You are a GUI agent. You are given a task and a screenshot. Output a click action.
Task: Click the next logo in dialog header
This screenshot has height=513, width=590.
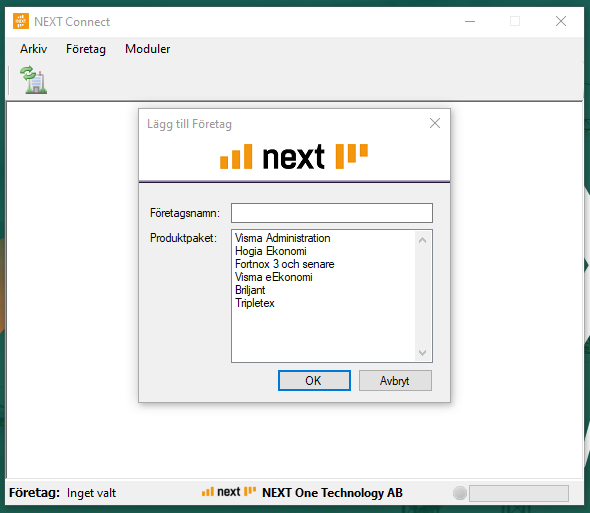pyautogui.click(x=294, y=157)
